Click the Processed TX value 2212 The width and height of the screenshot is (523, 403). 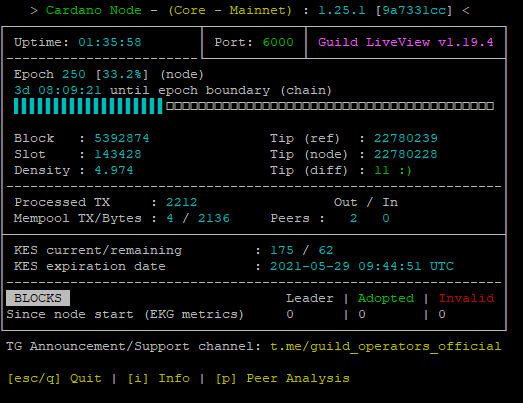pos(182,202)
